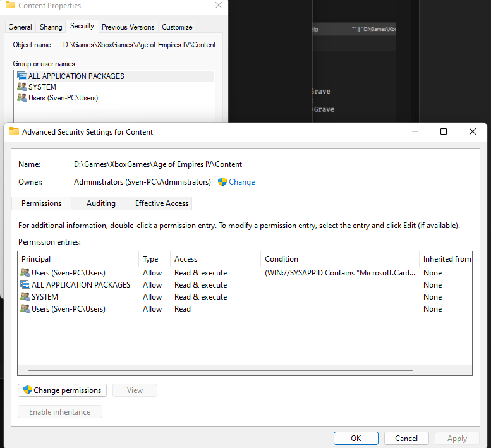Click the Users group icon in Content Properties

click(22, 97)
